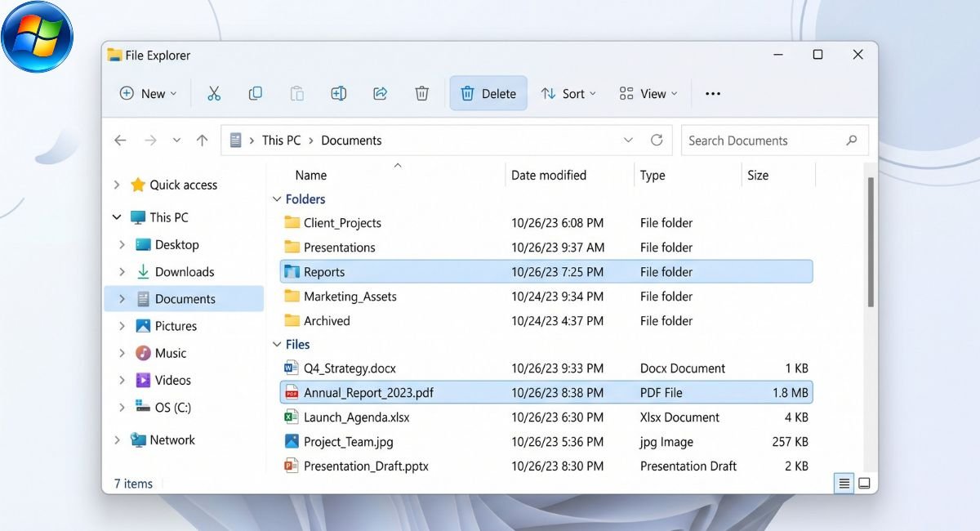This screenshot has height=531, width=980.
Task: Click This PC in the address bar
Action: point(282,141)
